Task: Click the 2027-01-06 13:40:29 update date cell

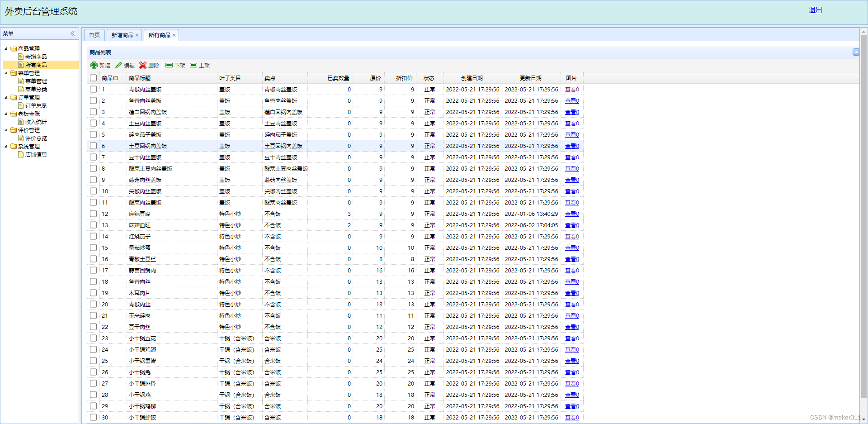Action: tap(532, 214)
